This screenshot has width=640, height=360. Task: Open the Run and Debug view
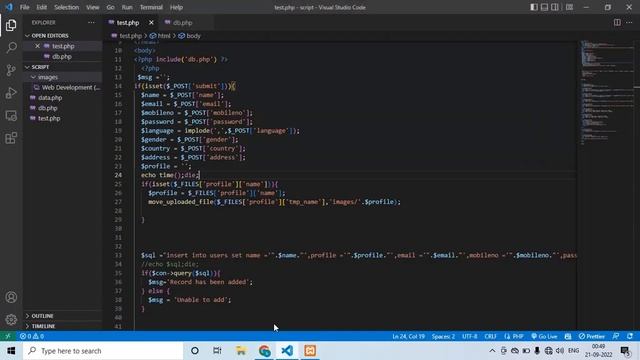tap(11, 93)
